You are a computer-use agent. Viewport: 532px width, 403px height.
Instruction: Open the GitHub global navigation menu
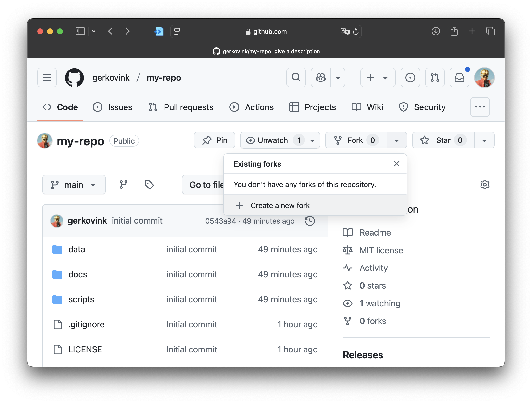point(47,78)
